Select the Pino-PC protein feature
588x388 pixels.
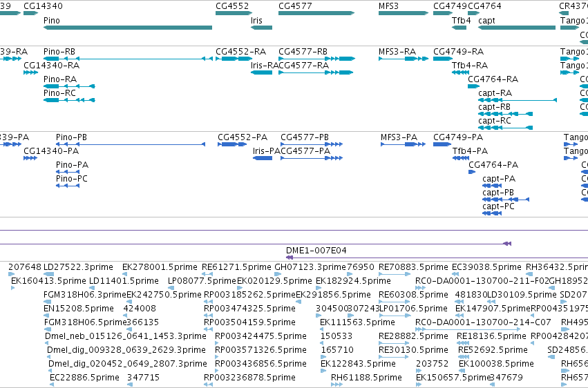[68, 186]
